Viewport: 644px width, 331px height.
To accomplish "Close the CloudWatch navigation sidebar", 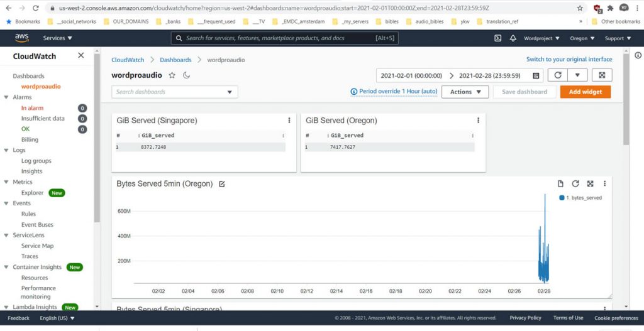I will pyautogui.click(x=80, y=56).
